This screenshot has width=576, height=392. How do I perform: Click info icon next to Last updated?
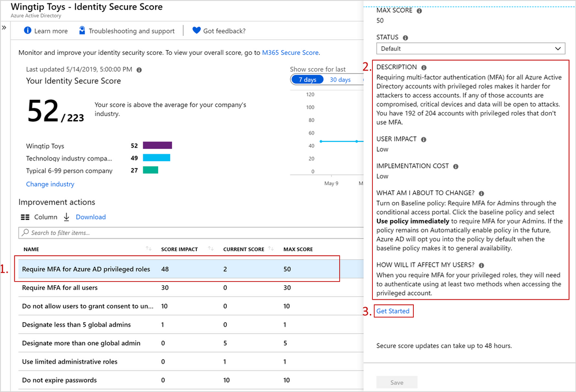click(139, 70)
